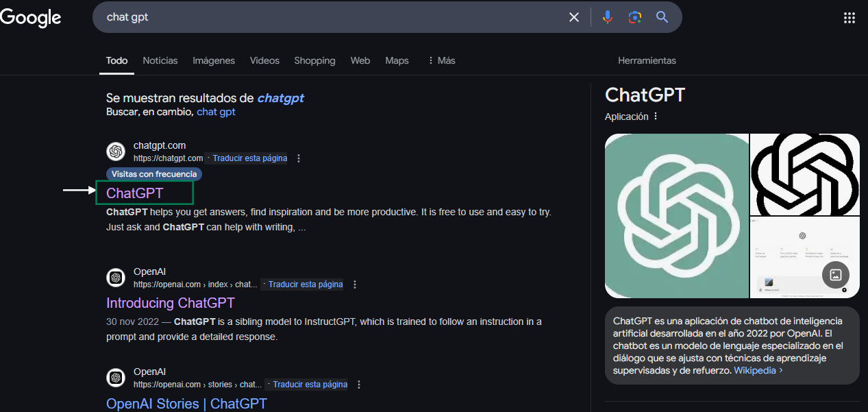Screen dimensions: 868x412
Task: Click the image gallery icon on thumbnails
Action: click(836, 275)
